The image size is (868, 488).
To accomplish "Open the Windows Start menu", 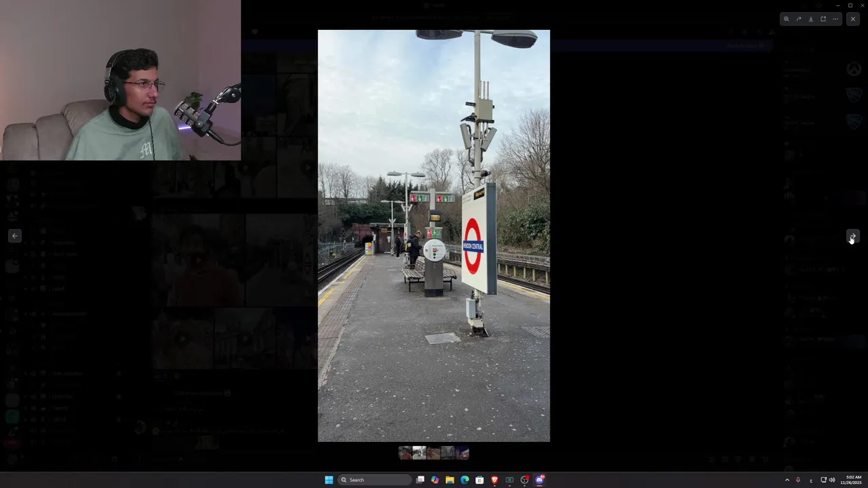I will (x=329, y=480).
